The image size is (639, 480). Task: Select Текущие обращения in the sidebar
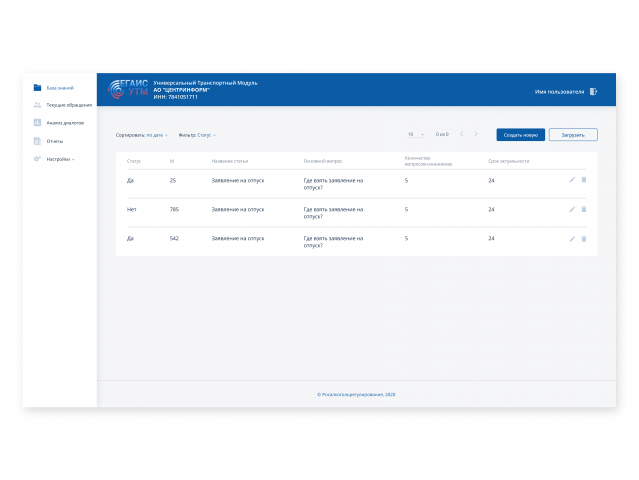point(69,105)
